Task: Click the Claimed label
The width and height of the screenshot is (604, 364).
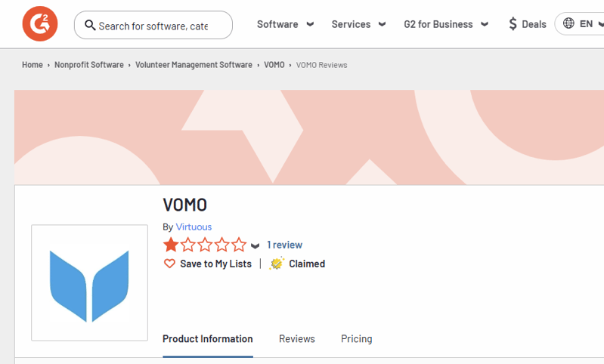Action: click(x=307, y=264)
